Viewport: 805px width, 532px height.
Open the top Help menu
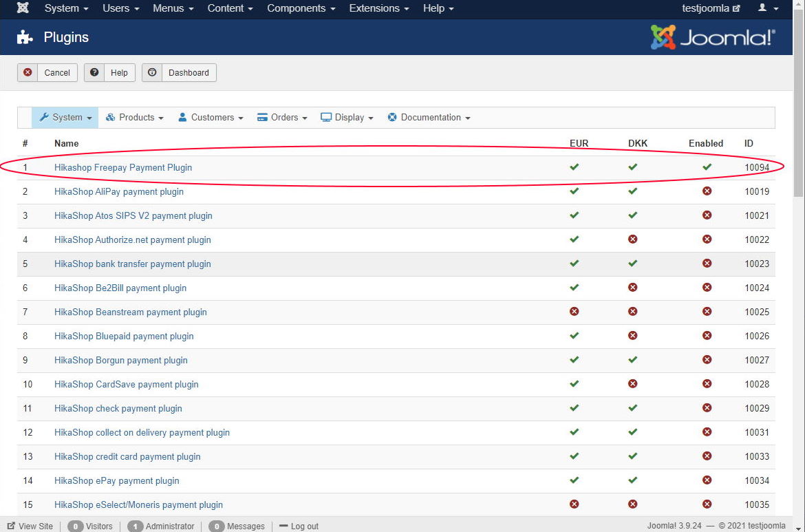click(x=438, y=8)
